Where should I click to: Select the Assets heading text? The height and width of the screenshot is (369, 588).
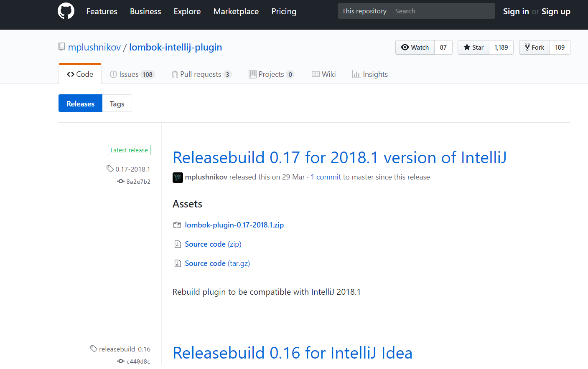pos(187,204)
